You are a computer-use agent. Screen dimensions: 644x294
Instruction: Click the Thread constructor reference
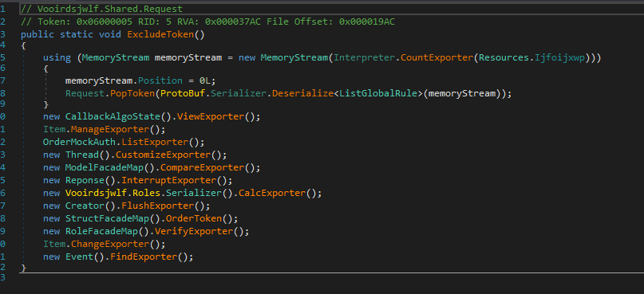coord(82,155)
